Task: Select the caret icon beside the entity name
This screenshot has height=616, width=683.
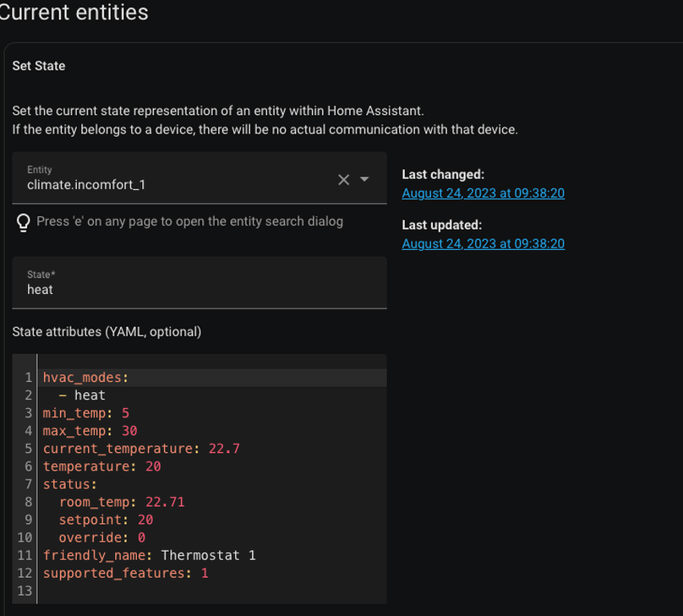Action: coord(363,179)
